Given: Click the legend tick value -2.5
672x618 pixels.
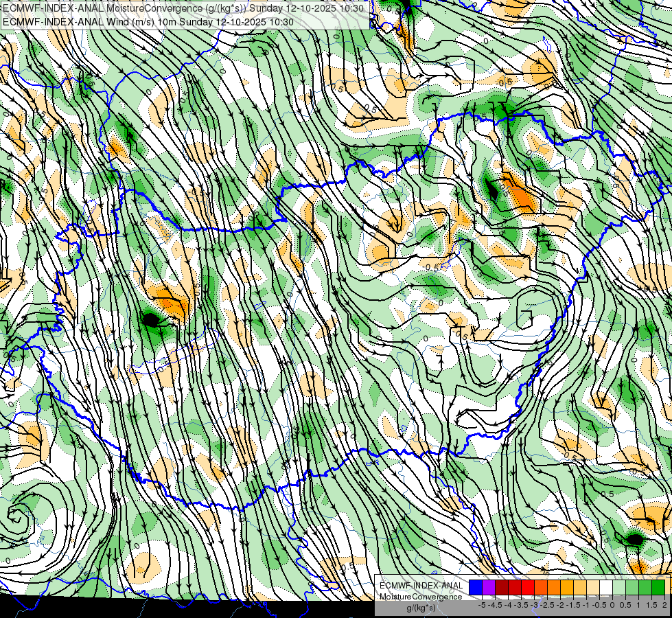Looking at the screenshot, I should coord(546,605).
